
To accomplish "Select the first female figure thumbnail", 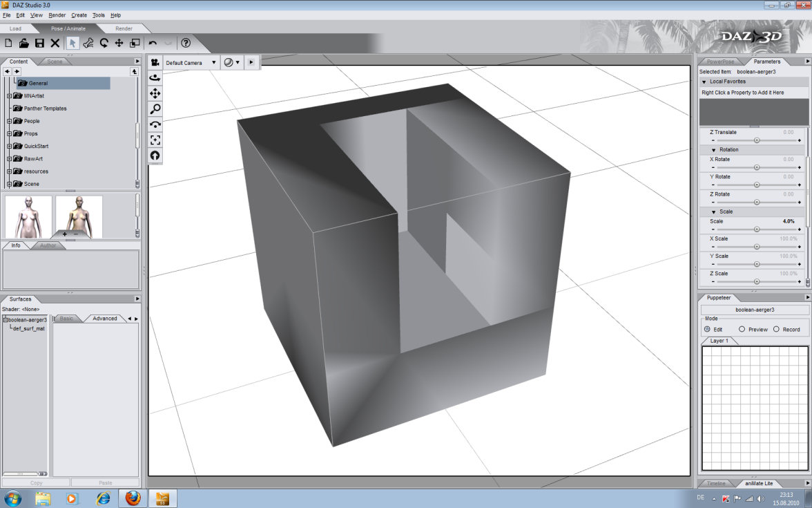I will tap(28, 217).
